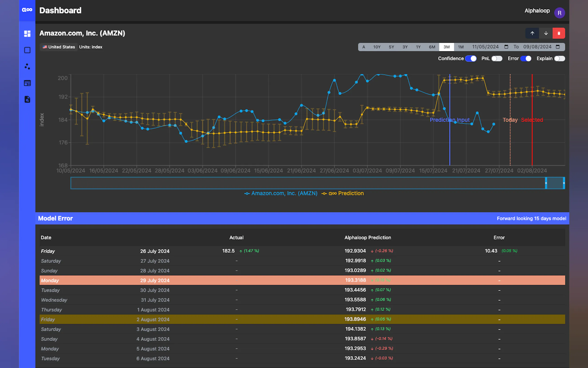
Task: Open the dashboard grid icon in sidebar
Action: [27, 34]
